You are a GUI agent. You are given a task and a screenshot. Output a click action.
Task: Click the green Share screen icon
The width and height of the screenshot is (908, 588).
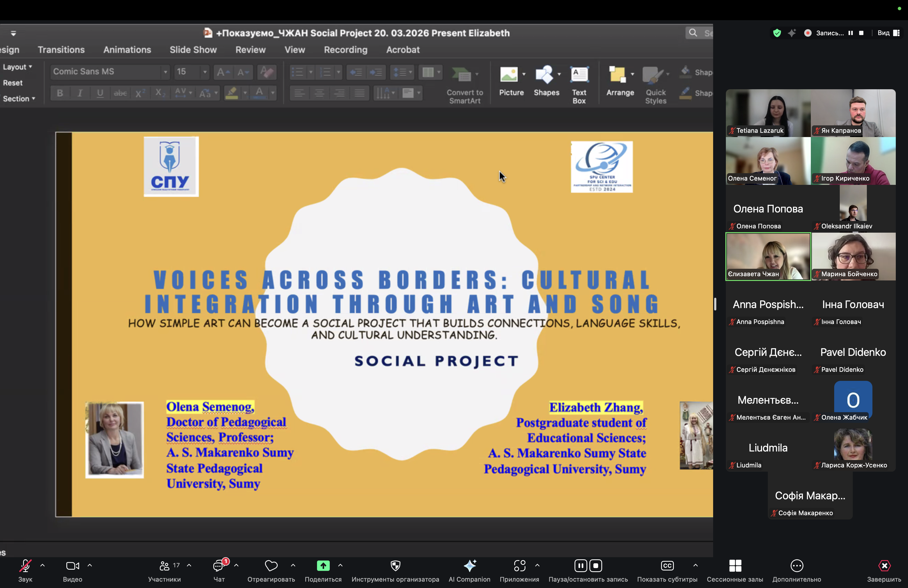point(323,565)
